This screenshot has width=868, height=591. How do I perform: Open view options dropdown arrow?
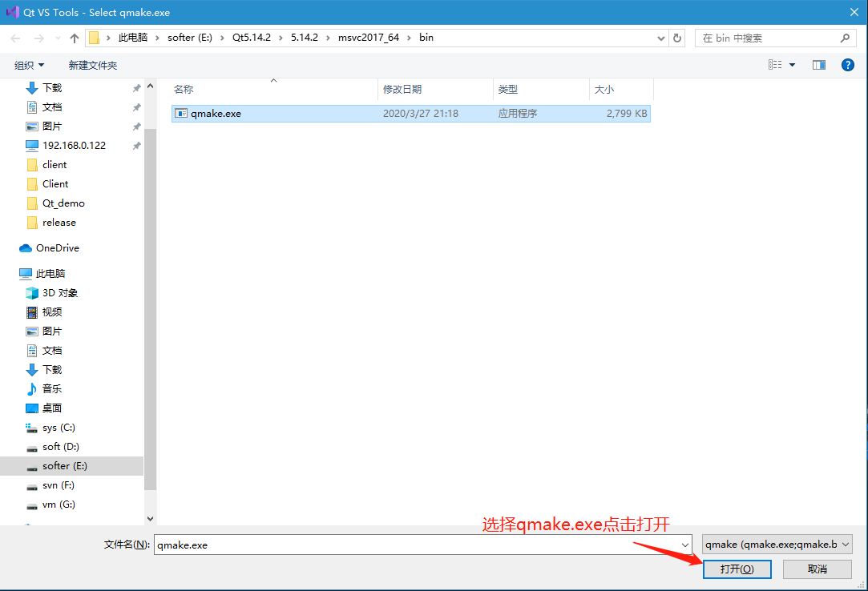point(792,65)
